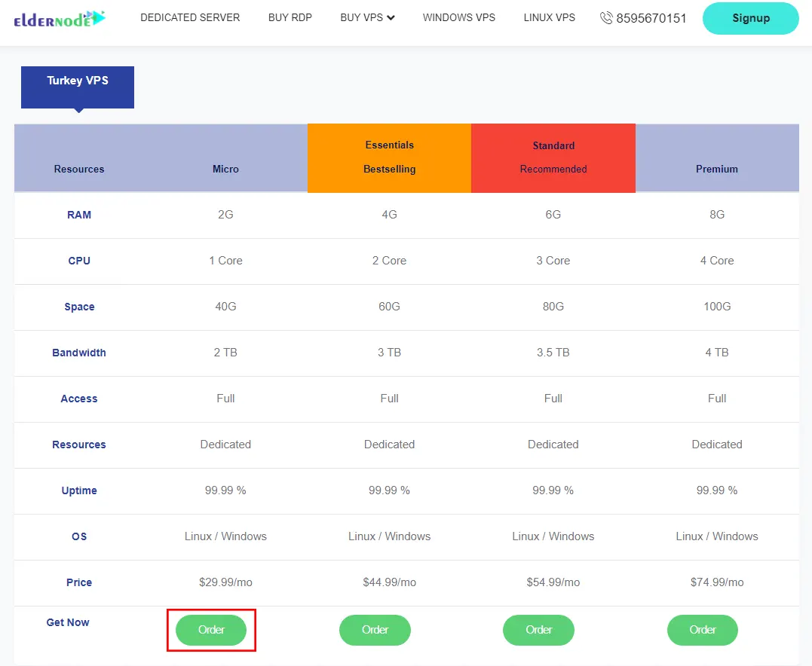Open the WINDOWS VPS menu link
The width and height of the screenshot is (812, 666).
[458, 17]
